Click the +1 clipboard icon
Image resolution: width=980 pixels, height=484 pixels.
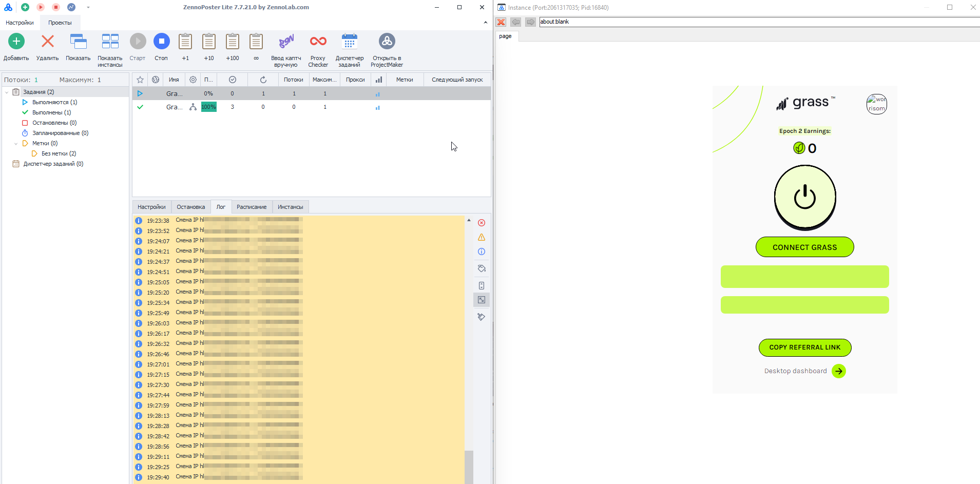click(x=185, y=41)
